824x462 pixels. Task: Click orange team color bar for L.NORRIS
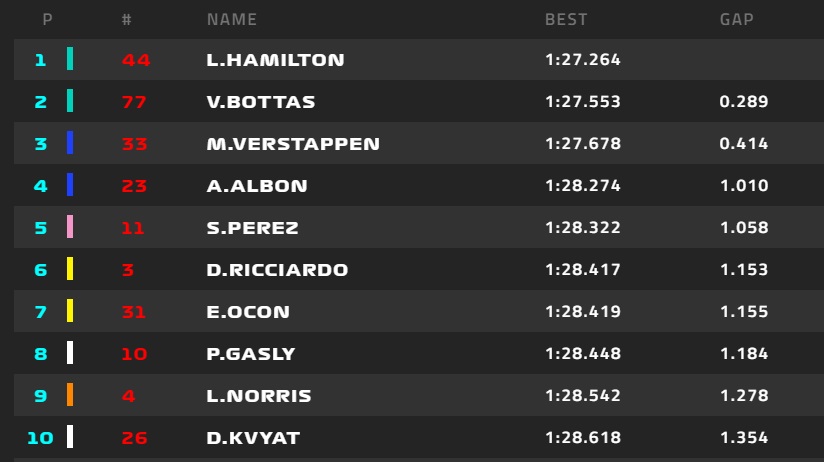pyautogui.click(x=70, y=395)
